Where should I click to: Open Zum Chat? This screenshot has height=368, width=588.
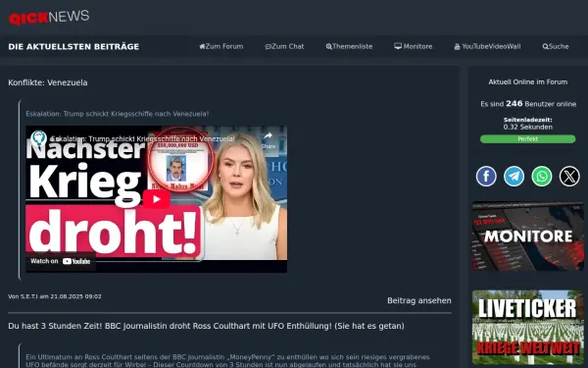coord(284,46)
